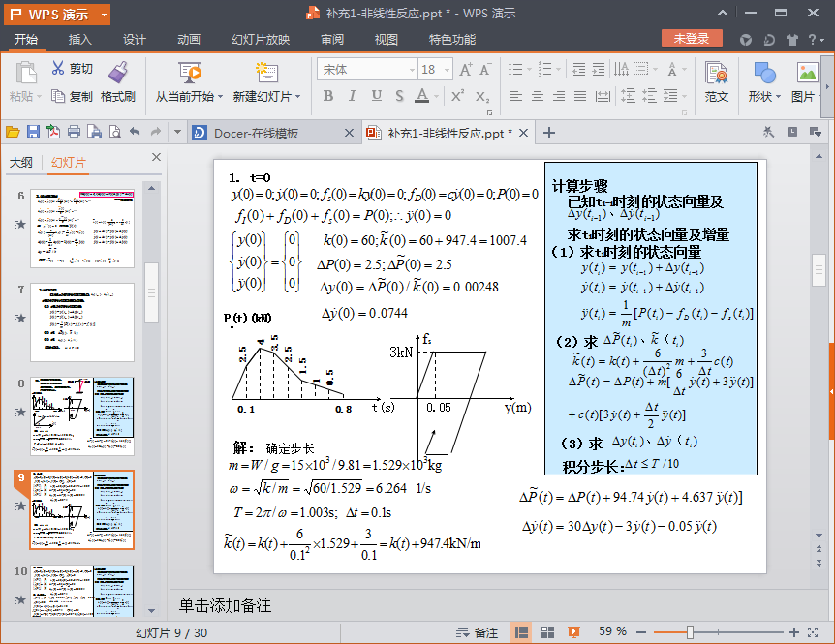835x644 pixels.
Task: Open the 范文 template icon
Action: point(716,73)
